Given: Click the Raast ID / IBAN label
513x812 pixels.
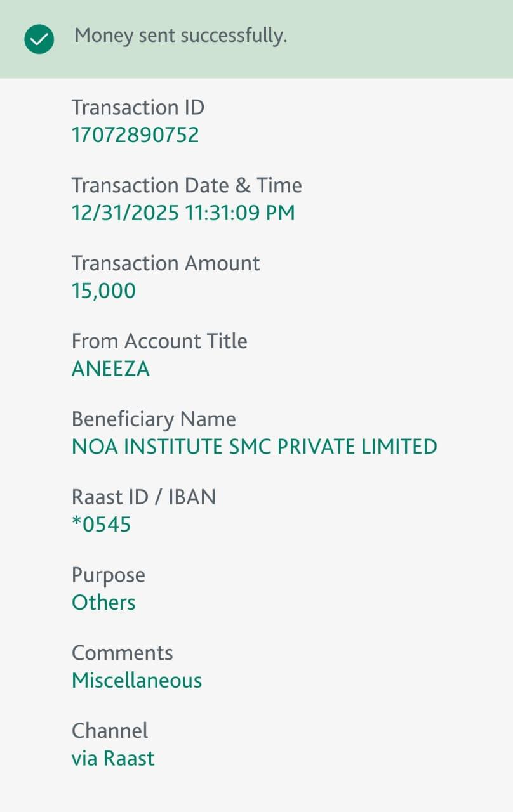Looking at the screenshot, I should point(143,497).
